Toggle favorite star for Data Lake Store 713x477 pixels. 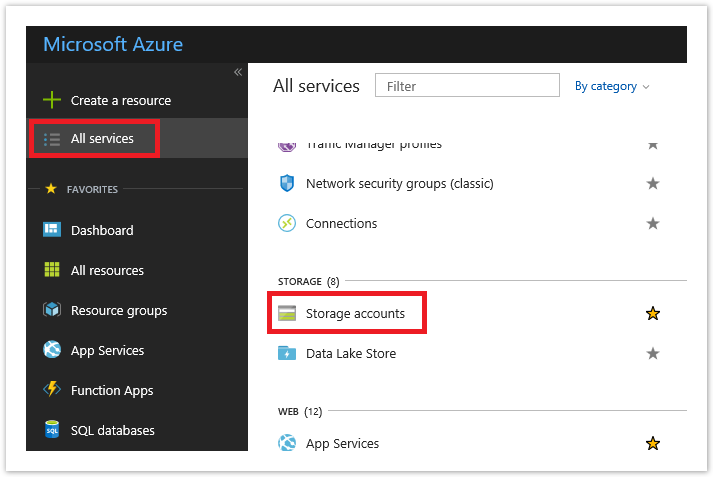653,353
